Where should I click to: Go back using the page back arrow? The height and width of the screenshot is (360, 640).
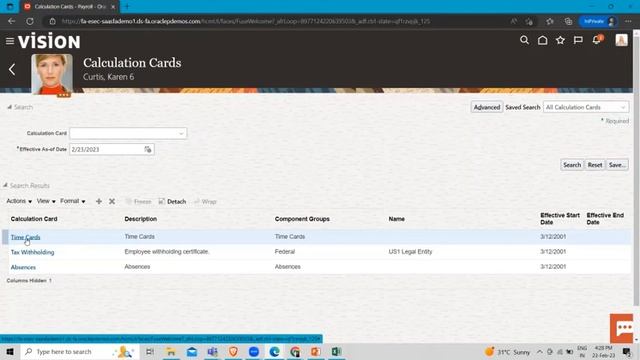12,69
